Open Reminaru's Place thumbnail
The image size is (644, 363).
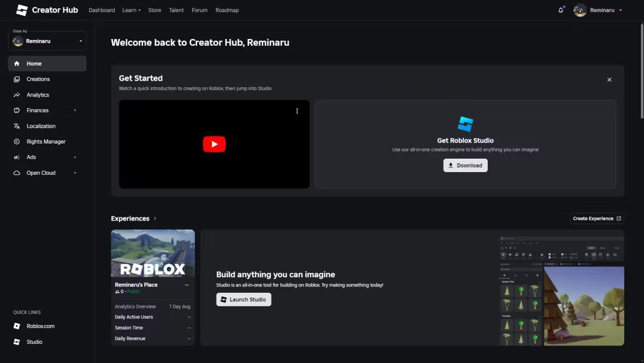click(153, 253)
